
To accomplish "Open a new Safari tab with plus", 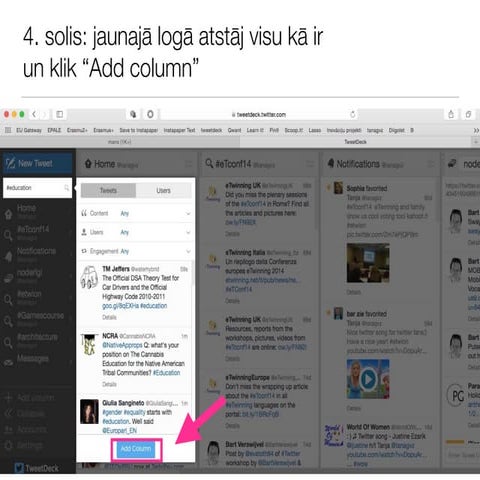I will click(x=476, y=142).
